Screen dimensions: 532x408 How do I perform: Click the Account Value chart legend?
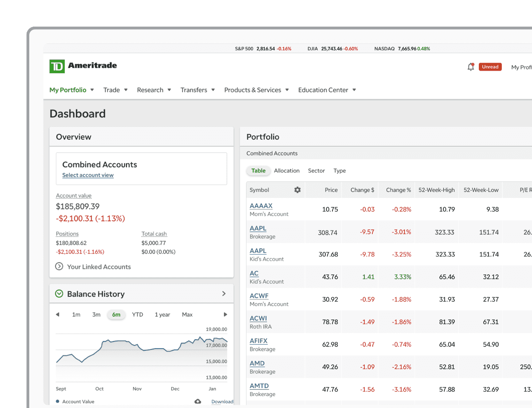click(x=75, y=402)
